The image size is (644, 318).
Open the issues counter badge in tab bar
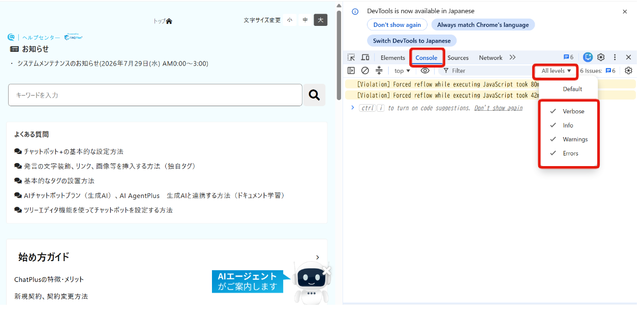point(568,57)
